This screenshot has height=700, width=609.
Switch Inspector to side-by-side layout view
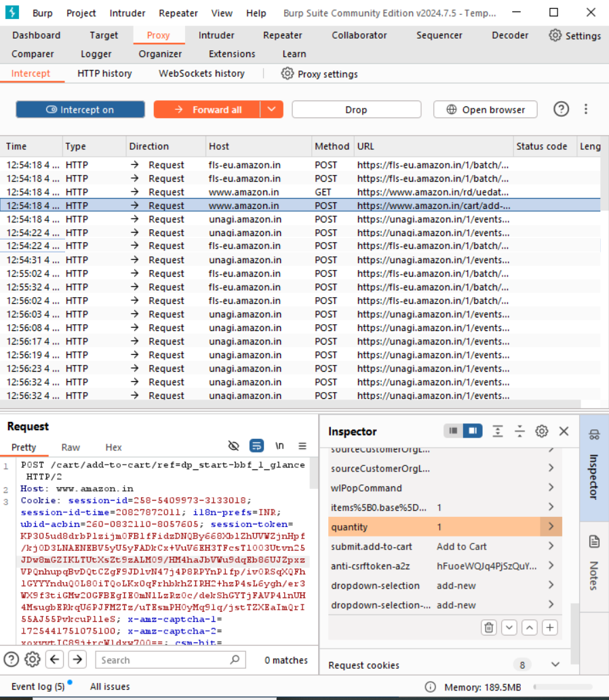pos(473,431)
